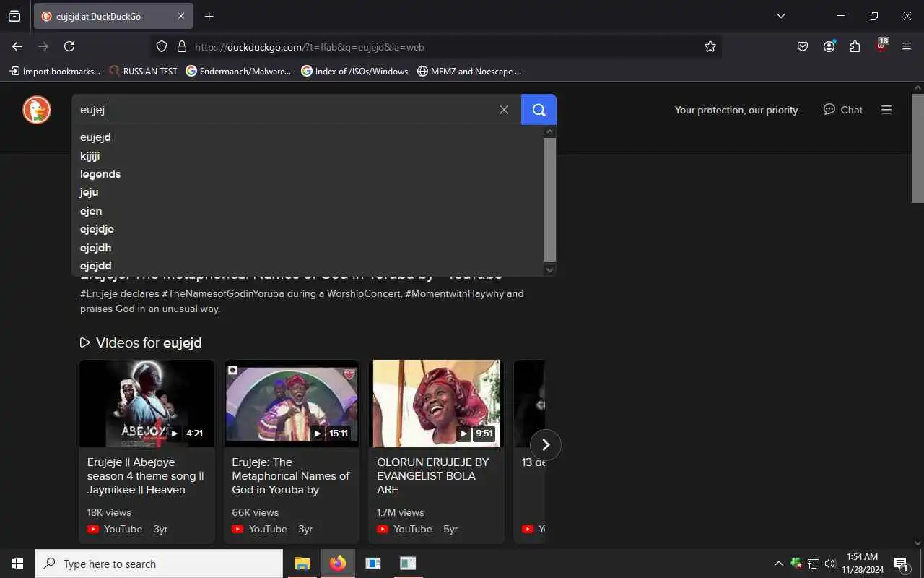
Task: Open 15:11 Metaphorical Names video thumbnail
Action: tap(292, 403)
